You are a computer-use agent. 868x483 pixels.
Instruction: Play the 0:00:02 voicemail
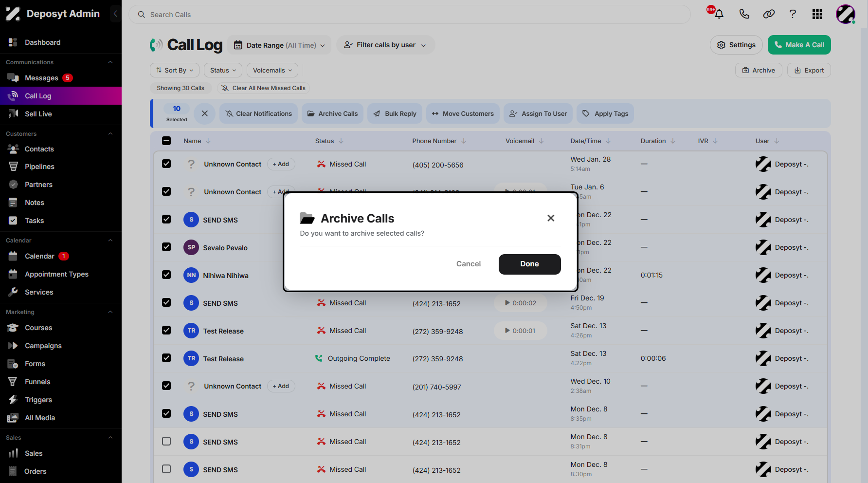click(521, 303)
